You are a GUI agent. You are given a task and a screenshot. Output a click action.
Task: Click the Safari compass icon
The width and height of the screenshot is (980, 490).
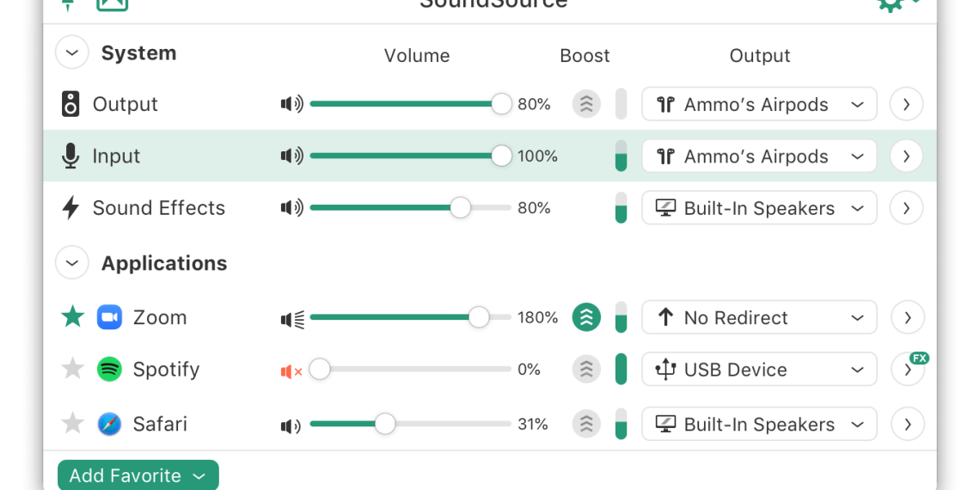[x=109, y=424]
